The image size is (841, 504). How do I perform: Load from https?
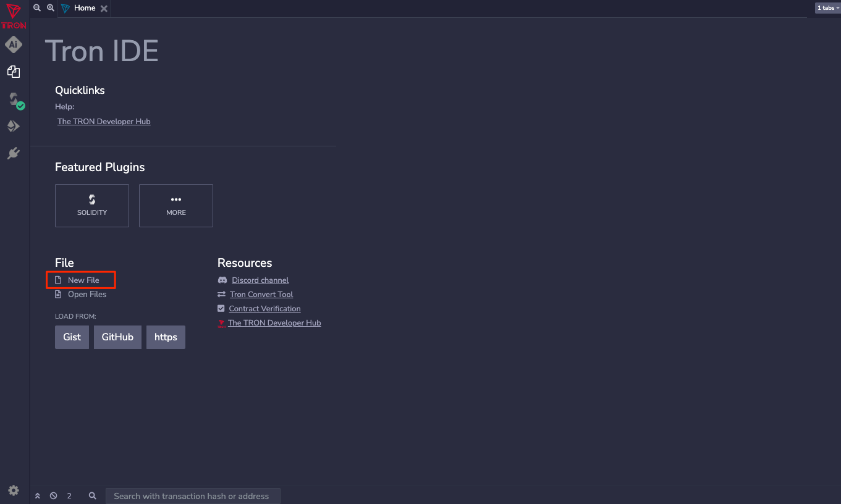[x=166, y=337]
